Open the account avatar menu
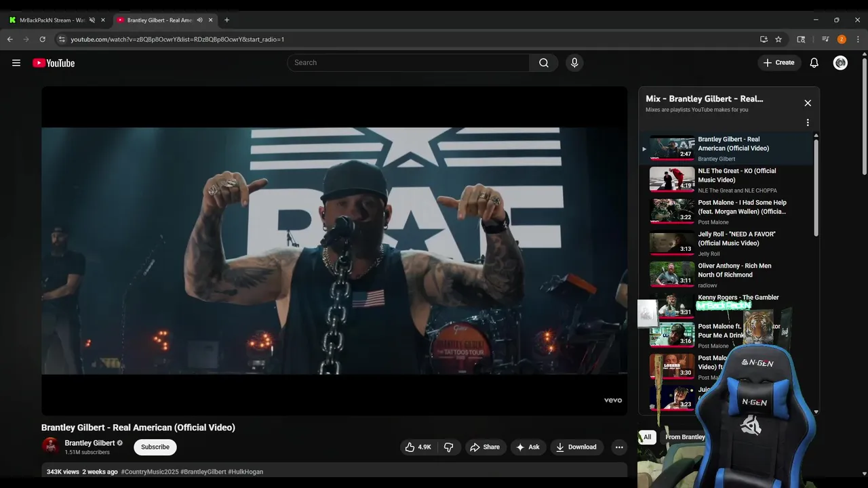 point(840,63)
